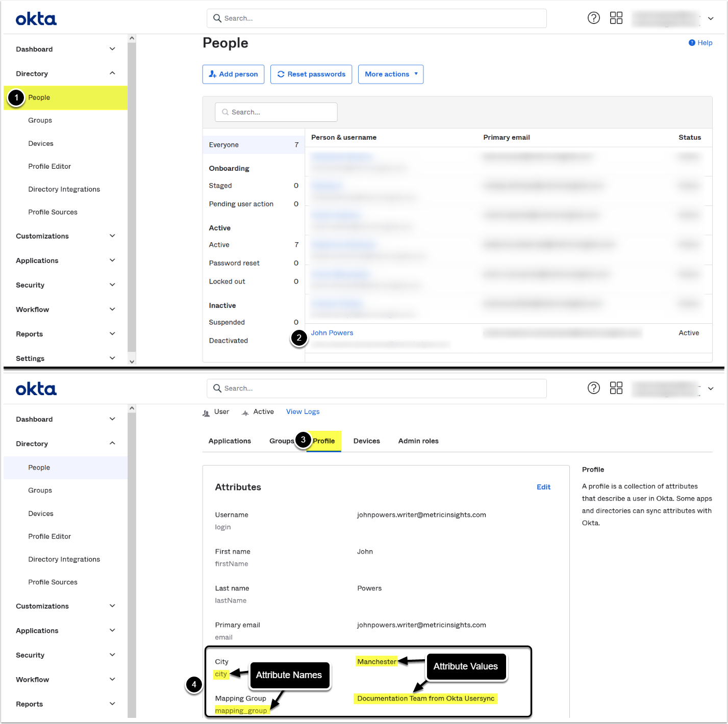
Task: Filter people by Password reset
Action: (x=254, y=263)
